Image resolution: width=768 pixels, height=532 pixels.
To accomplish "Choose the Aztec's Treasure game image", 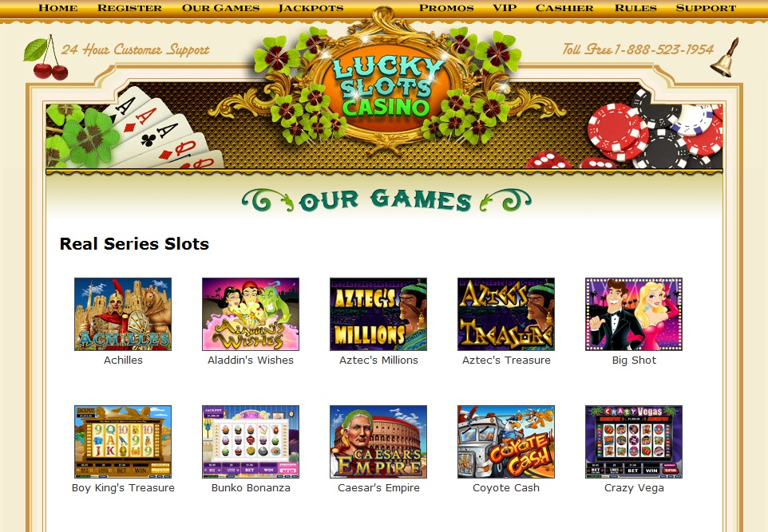I will tap(506, 314).
